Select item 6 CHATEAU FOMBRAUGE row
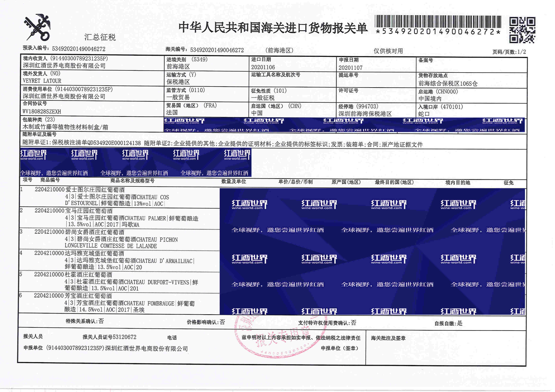Screen dimensions: 555x392 pos(116,303)
